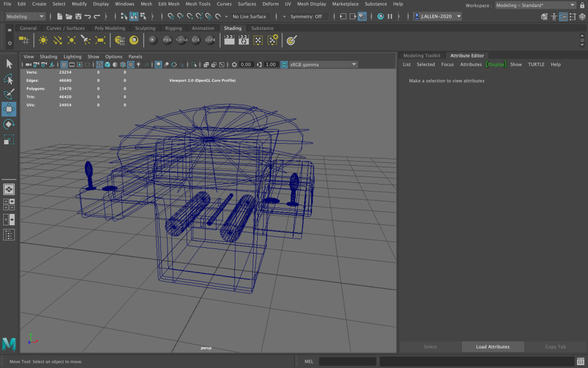Toggle the viewport grid display button
588x368 pixels.
click(x=64, y=64)
